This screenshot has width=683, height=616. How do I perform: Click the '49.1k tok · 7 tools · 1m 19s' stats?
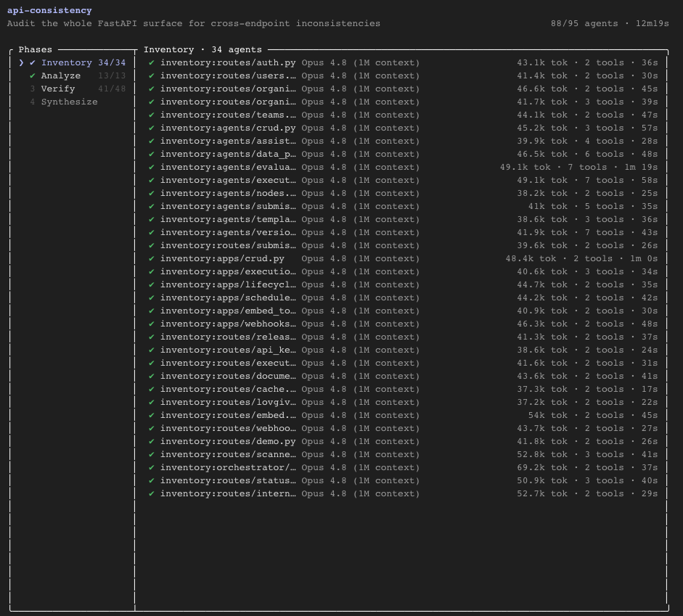579,167
